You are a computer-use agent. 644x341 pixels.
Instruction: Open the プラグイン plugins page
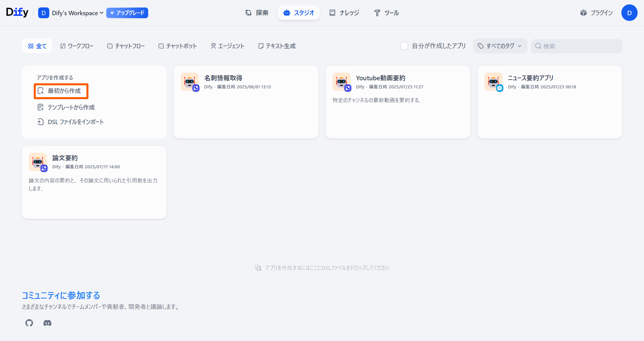pos(596,13)
